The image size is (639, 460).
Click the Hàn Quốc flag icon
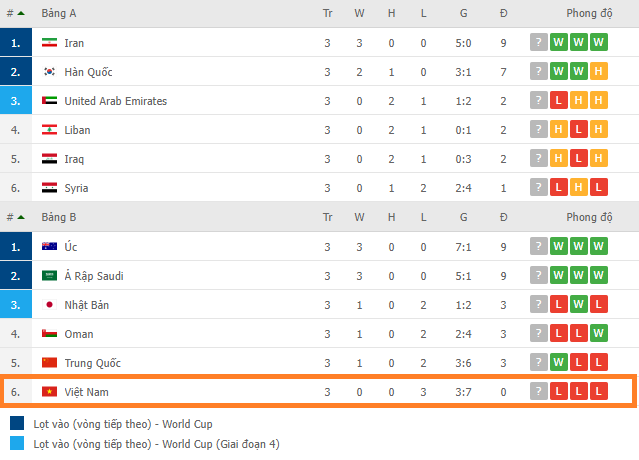[x=49, y=72]
